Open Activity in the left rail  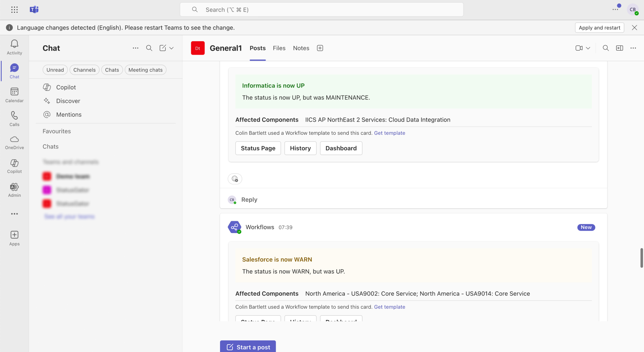14,47
